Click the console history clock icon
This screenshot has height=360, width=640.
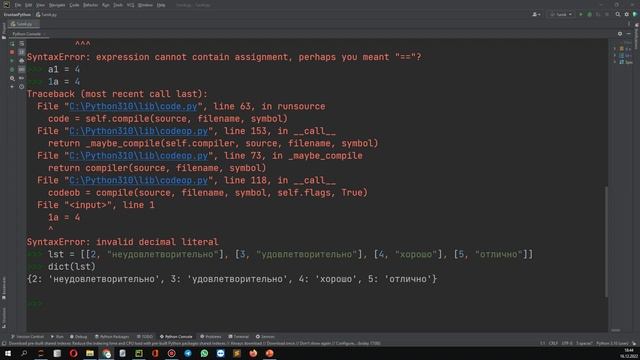tap(22, 87)
